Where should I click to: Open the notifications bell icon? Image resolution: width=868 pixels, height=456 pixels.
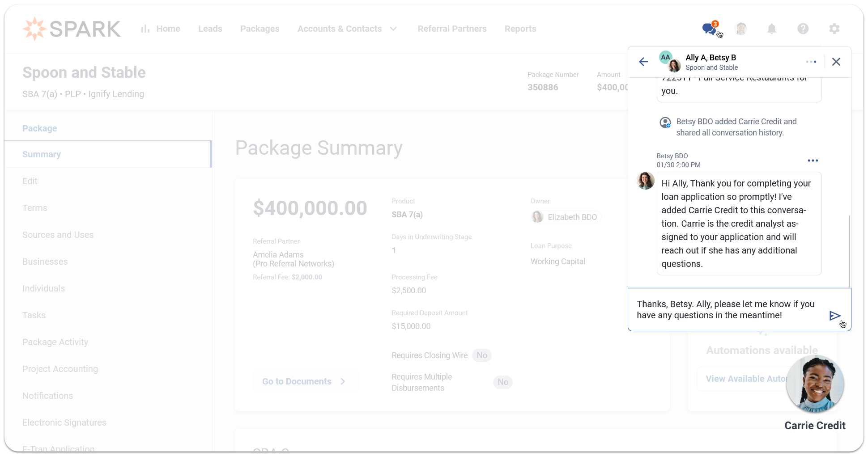pyautogui.click(x=772, y=29)
